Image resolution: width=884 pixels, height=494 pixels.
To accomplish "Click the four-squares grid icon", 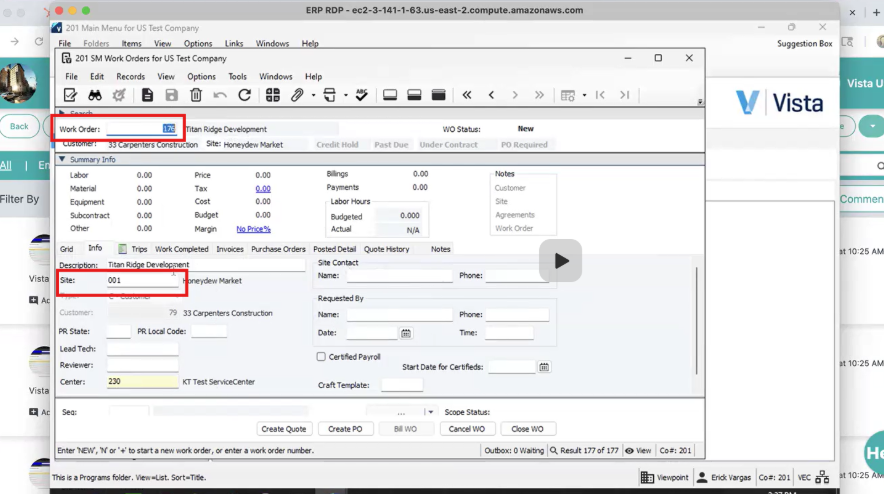I will 273,95.
